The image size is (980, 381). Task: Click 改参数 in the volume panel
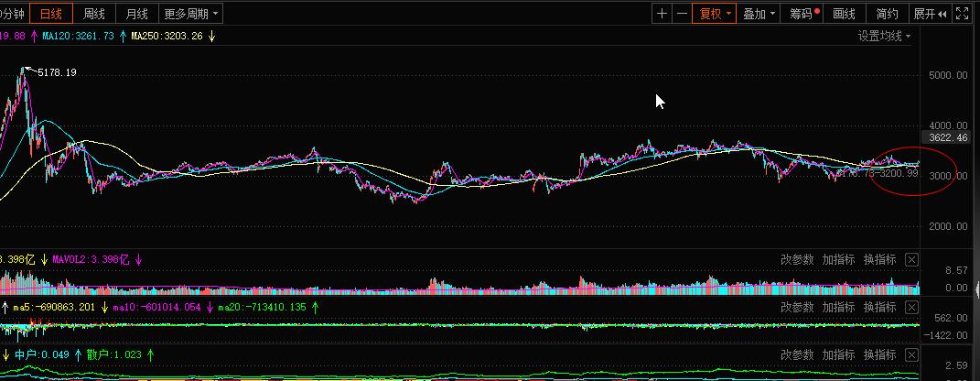click(x=798, y=259)
